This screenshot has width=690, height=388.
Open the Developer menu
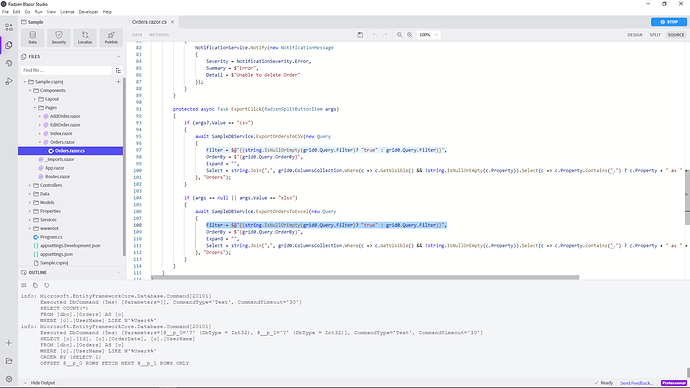[x=88, y=12]
